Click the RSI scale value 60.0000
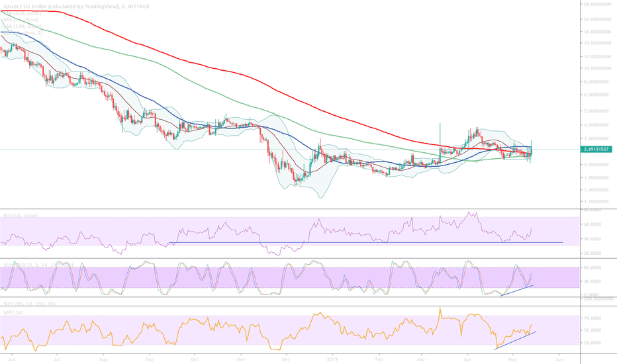The width and height of the screenshot is (617, 364). [x=593, y=224]
